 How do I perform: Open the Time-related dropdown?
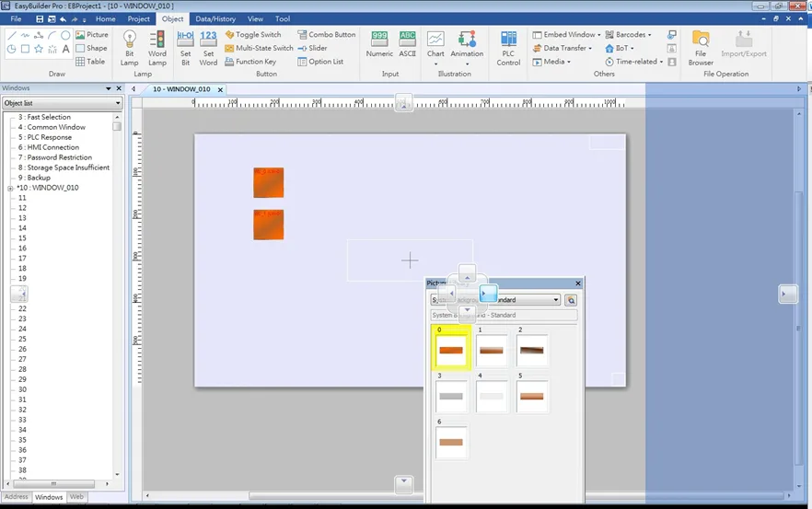[x=634, y=62]
